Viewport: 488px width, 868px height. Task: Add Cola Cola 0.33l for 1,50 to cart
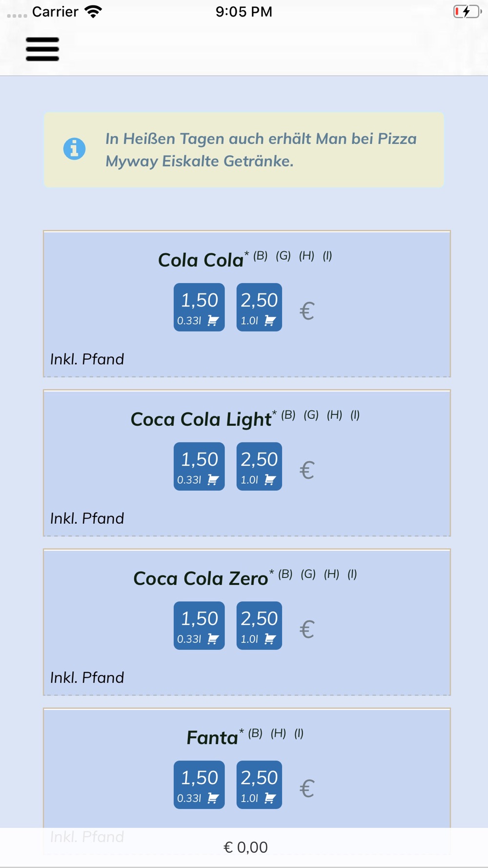(x=199, y=307)
